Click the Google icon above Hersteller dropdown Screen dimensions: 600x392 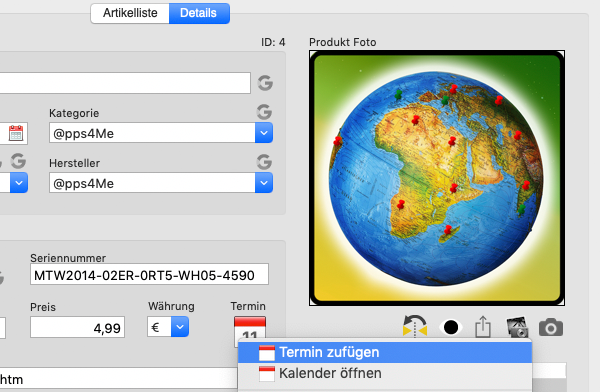(264, 162)
